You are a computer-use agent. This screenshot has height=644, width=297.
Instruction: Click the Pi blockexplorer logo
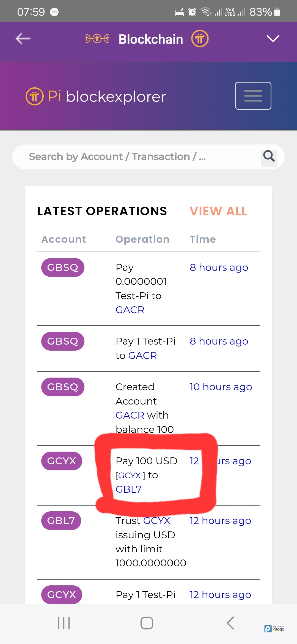96,96
